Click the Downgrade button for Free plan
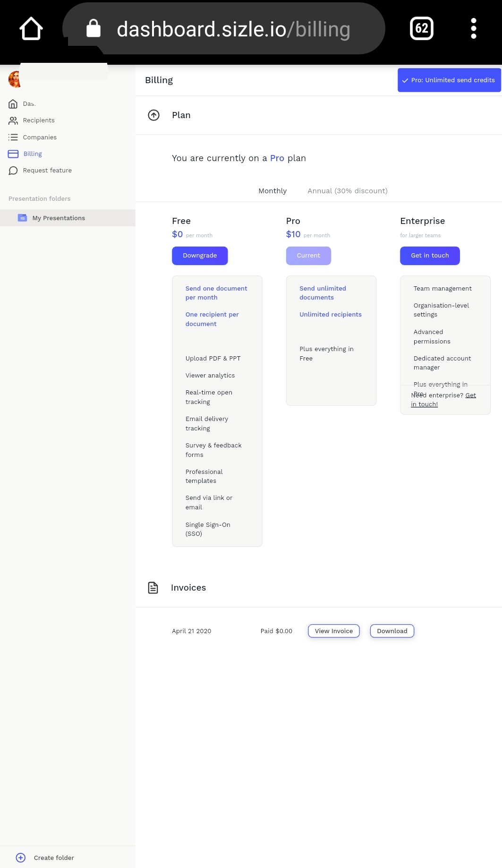Viewport: 502px width, 868px height. [200, 256]
